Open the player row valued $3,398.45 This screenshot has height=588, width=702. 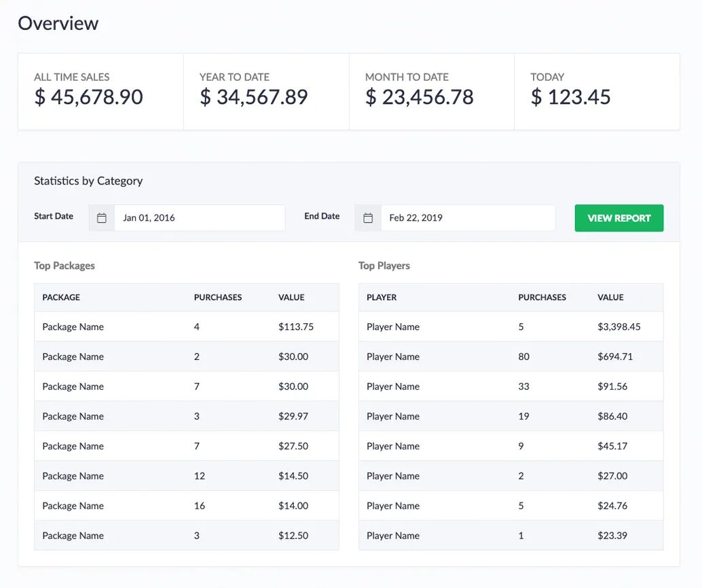tap(511, 327)
